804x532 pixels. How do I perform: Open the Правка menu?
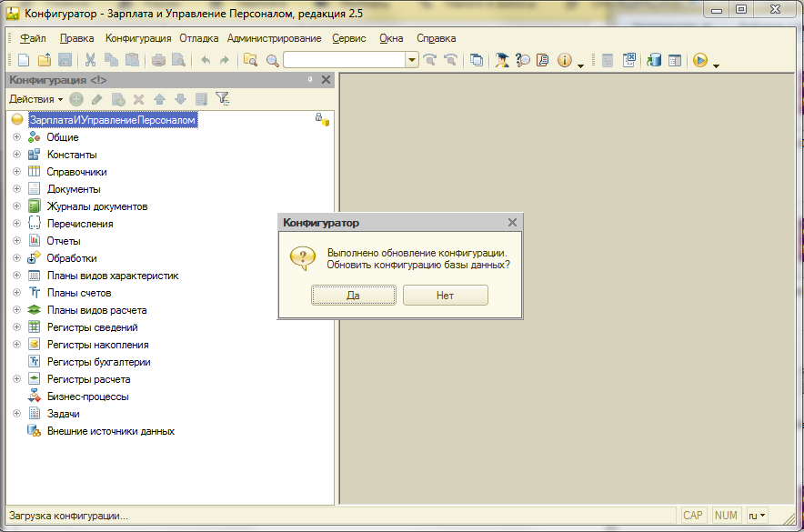[77, 38]
